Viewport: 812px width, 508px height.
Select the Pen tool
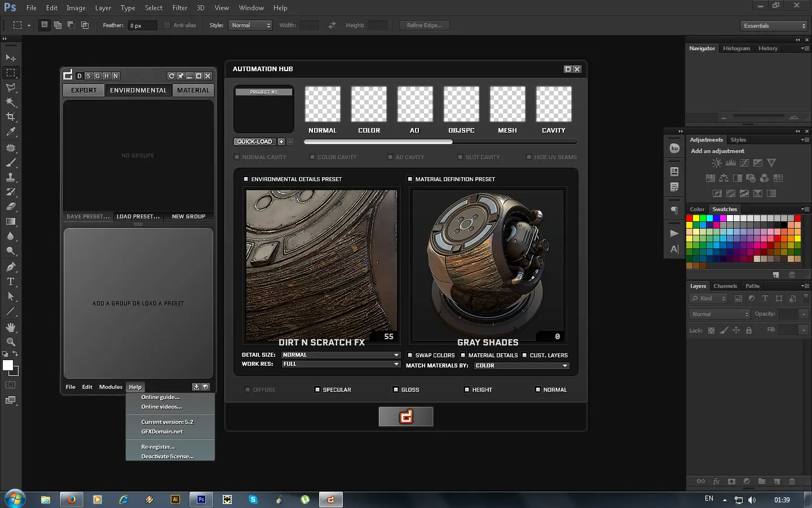pos(11,267)
